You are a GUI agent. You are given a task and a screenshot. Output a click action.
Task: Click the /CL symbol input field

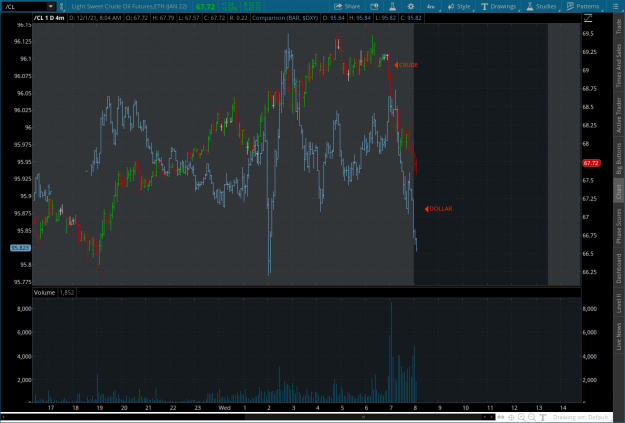click(x=24, y=6)
